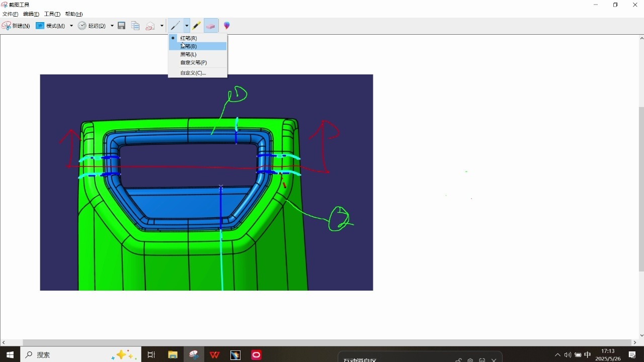Choose 红笔(R) red pen option
The image size is (644, 362).
[x=198, y=38]
